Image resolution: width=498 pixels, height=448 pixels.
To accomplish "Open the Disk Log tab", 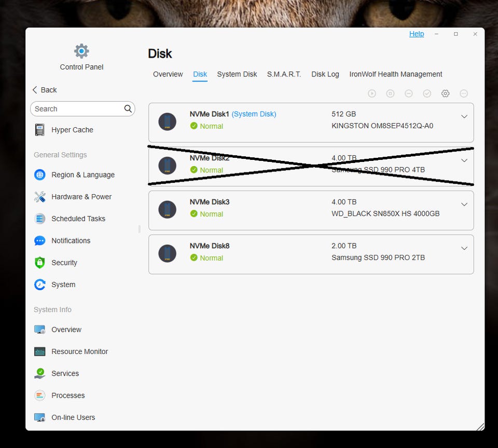I will [325, 74].
